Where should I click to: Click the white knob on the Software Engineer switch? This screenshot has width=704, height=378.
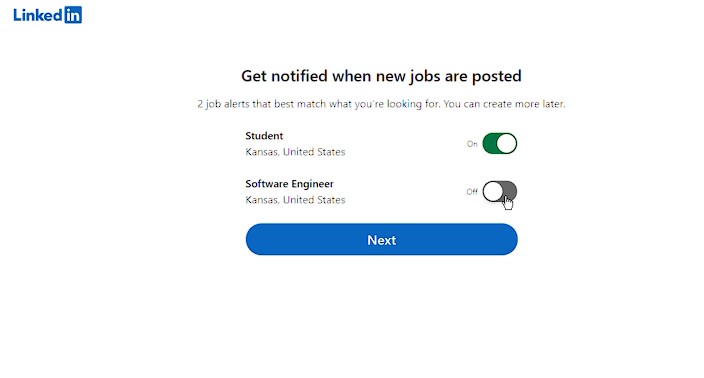point(493,192)
